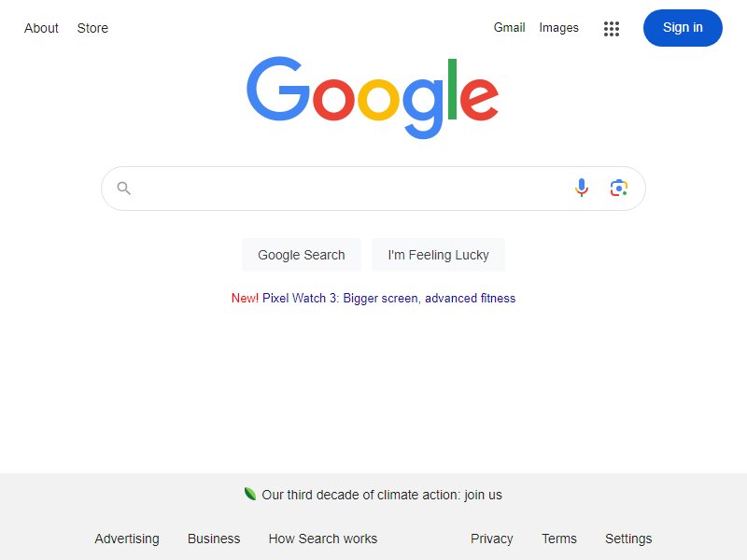This screenshot has height=560, width=747.
Task: Go to Gmail
Action: [509, 28]
